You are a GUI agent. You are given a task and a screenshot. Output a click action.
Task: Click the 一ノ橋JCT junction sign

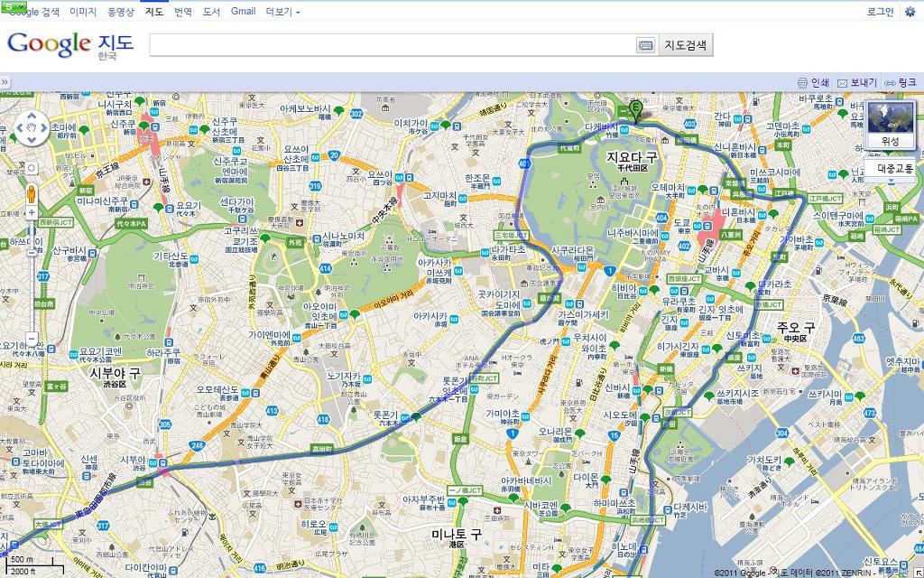click(x=465, y=490)
